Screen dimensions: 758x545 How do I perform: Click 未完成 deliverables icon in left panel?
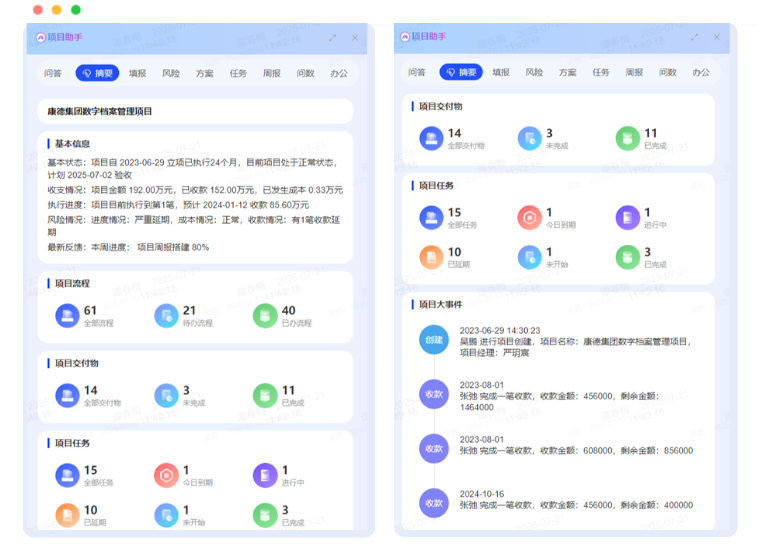click(166, 396)
